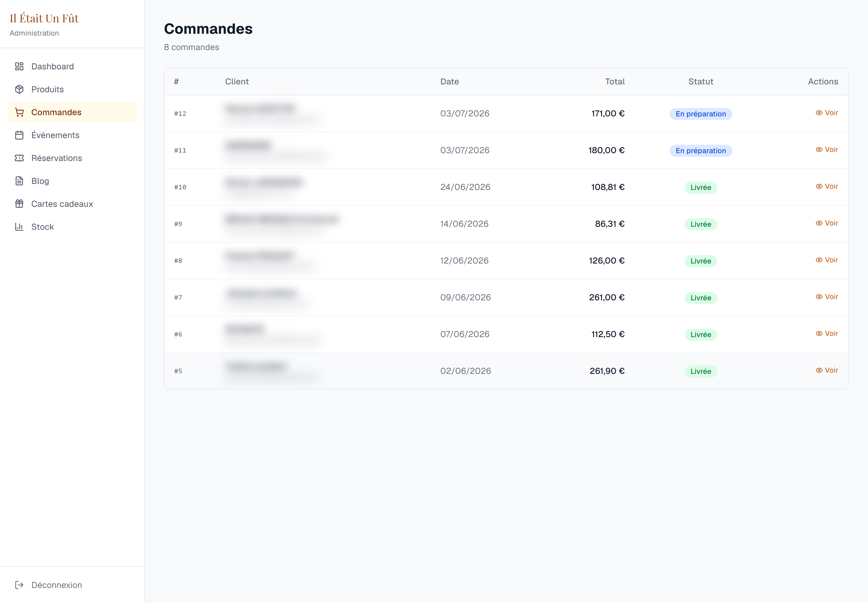Open the Événements menu entry
The height and width of the screenshot is (603, 868).
coord(72,135)
